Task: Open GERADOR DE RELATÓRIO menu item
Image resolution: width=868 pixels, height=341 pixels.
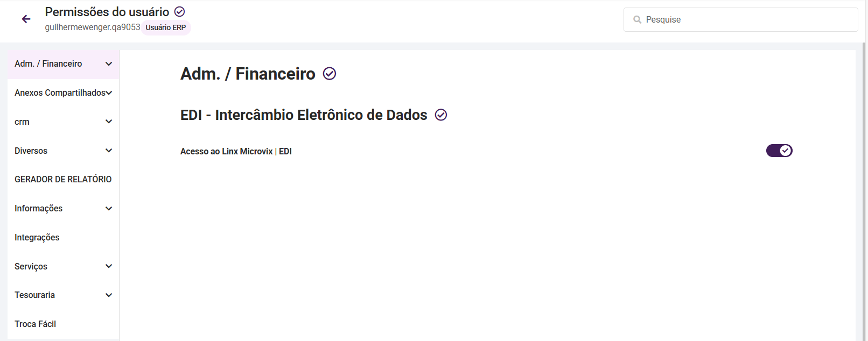Action: coord(63,180)
